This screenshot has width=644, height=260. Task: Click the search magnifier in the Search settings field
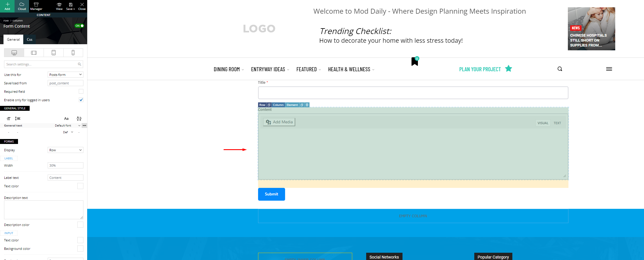coord(79,64)
